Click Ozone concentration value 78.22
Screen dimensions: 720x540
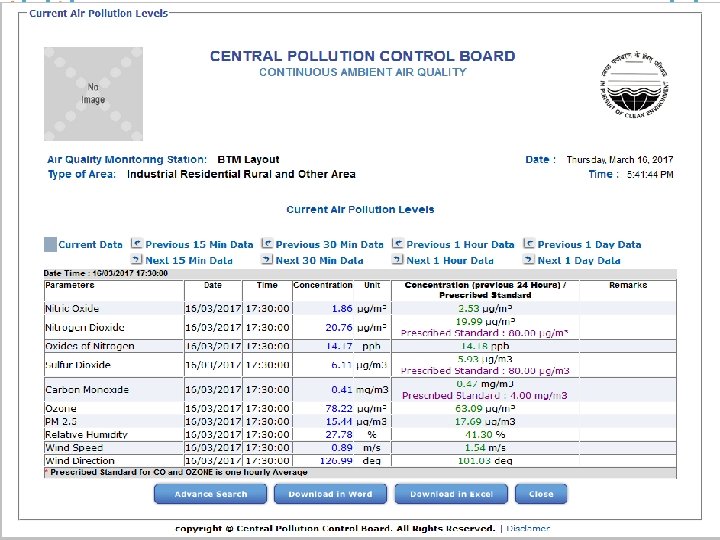(339, 409)
